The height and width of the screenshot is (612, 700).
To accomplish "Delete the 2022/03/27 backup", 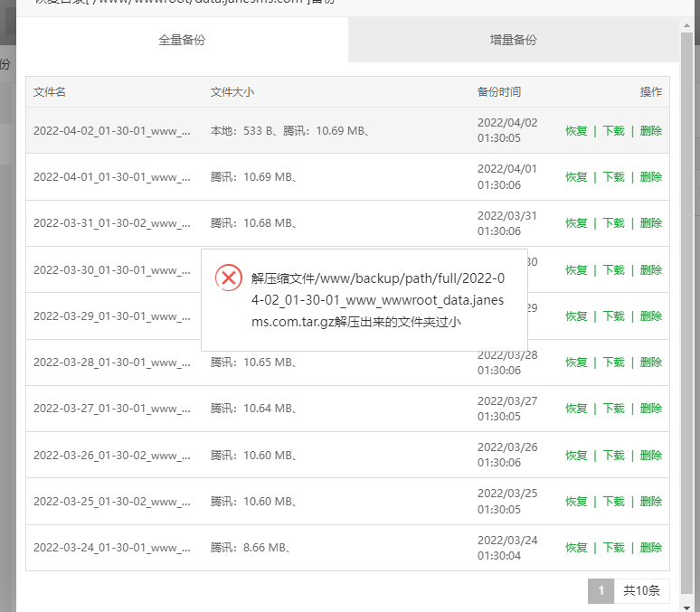I will click(x=650, y=409).
